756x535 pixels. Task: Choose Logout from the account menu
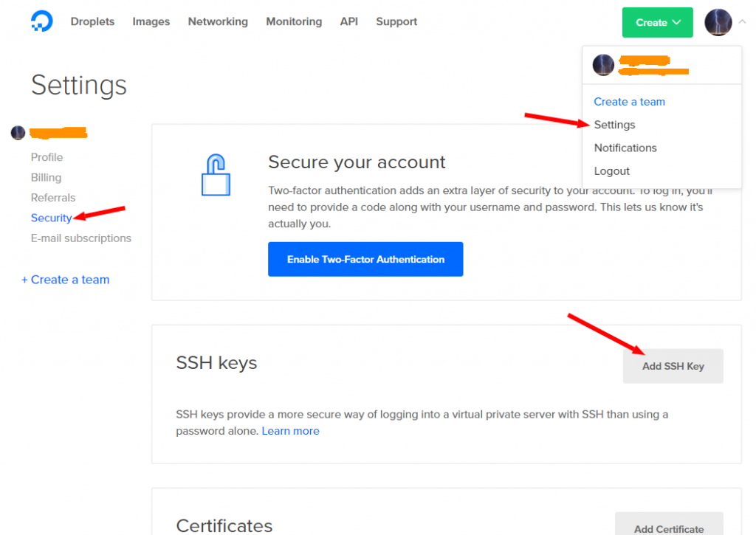pos(612,170)
